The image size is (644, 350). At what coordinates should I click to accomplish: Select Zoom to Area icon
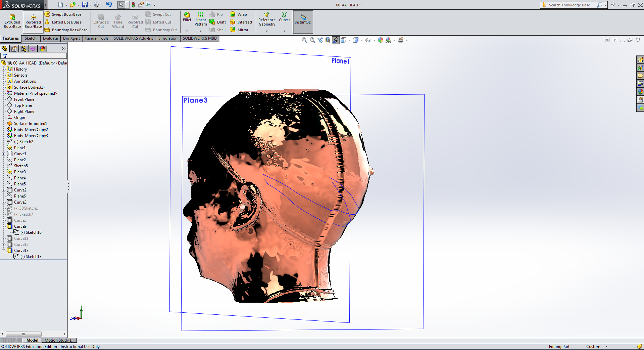pos(312,40)
